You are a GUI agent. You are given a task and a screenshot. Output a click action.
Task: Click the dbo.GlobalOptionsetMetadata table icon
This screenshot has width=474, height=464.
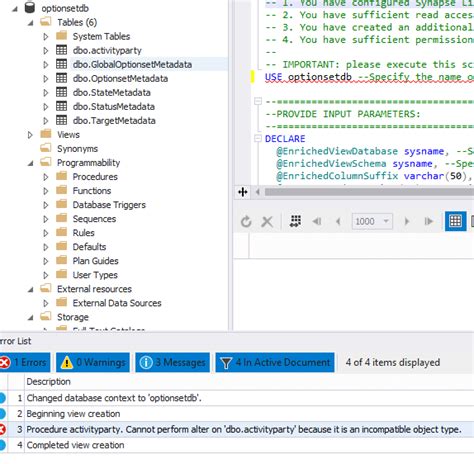click(61, 64)
